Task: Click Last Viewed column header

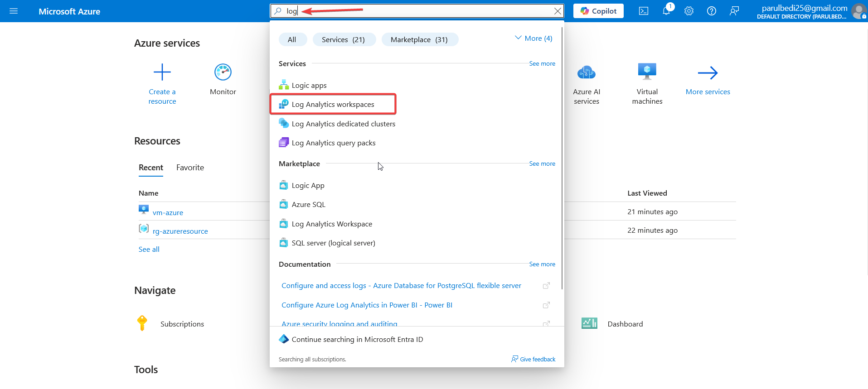Action: click(x=647, y=193)
